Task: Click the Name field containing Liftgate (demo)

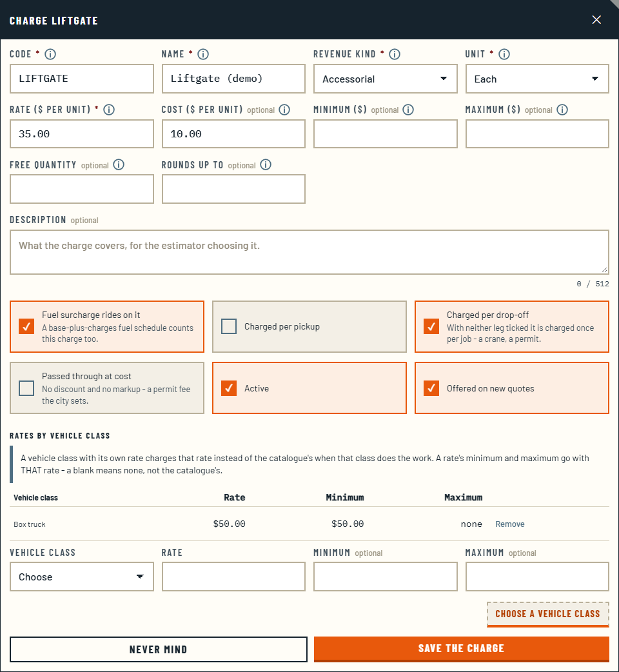Action: (233, 79)
